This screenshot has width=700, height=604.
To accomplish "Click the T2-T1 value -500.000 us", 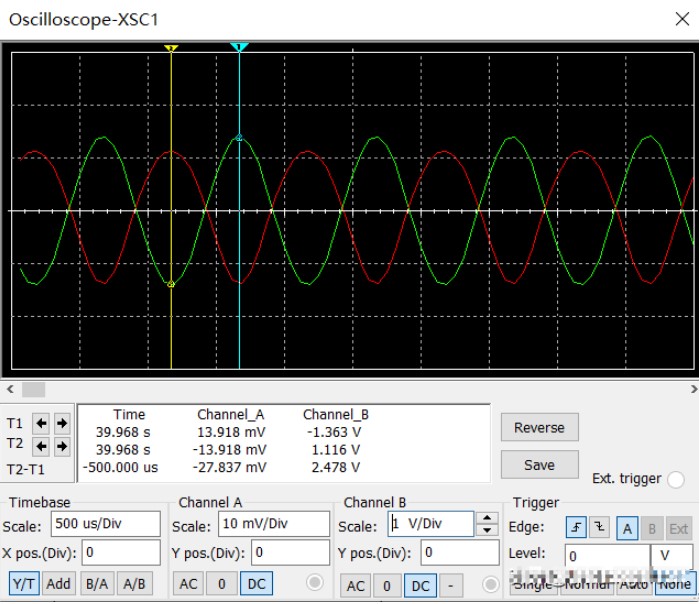I will pos(121,467).
